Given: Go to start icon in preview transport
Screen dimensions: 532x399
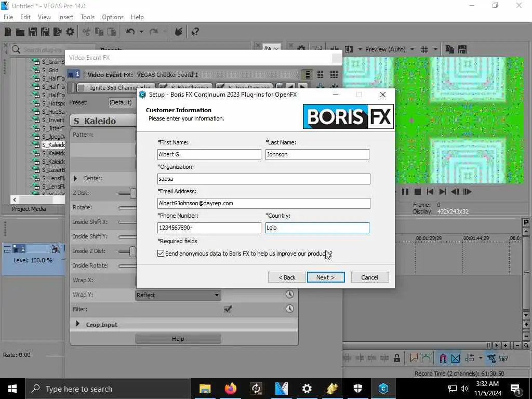Looking at the screenshot, I should pos(430,192).
